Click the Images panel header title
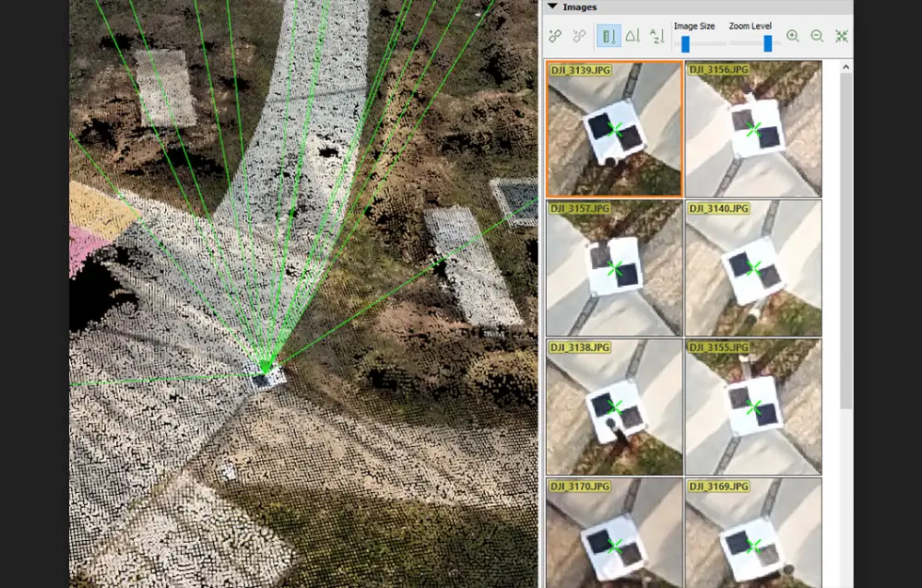Screen dimensions: 922x588 579,7
